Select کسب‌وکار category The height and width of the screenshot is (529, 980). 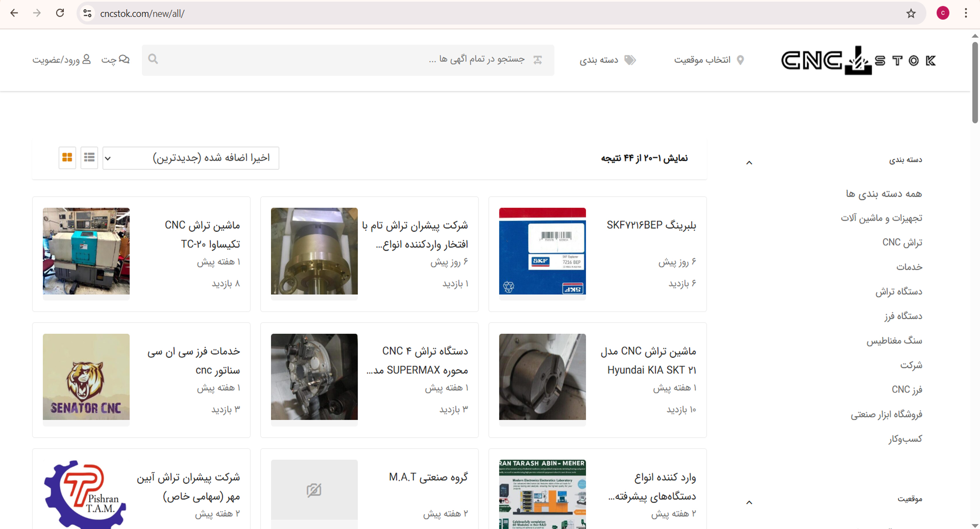click(x=905, y=439)
